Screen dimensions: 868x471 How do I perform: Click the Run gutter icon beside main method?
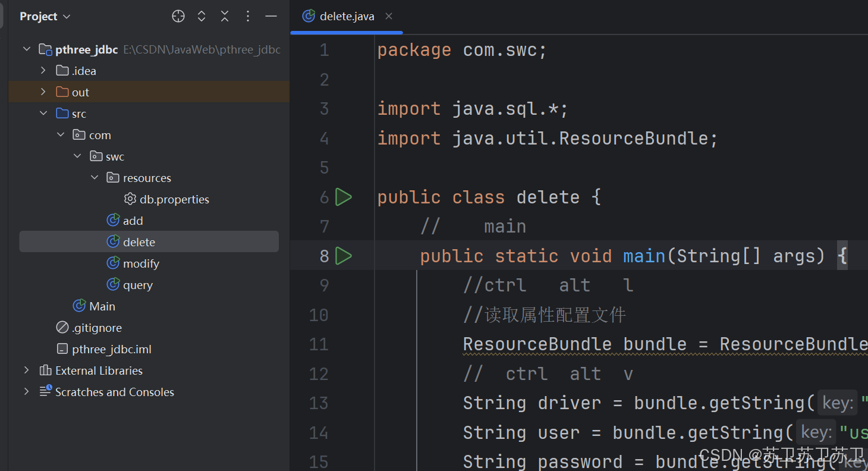click(343, 256)
